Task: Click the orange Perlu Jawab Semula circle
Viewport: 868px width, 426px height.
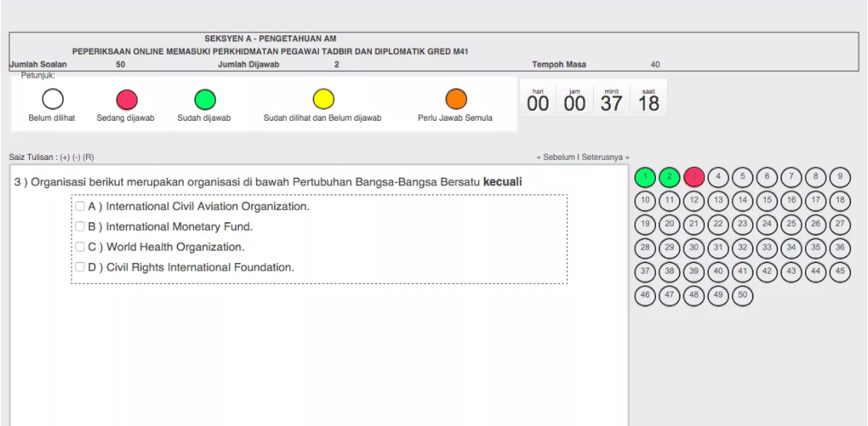Action: tap(456, 99)
